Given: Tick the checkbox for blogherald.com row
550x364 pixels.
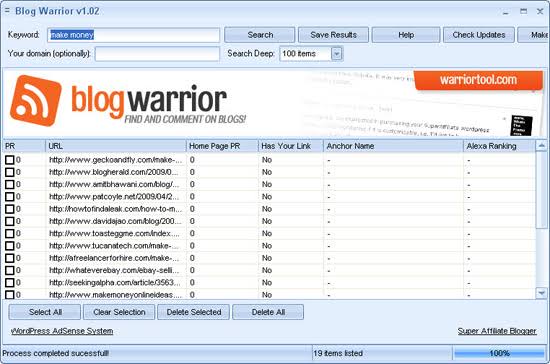Looking at the screenshot, I should point(9,172).
